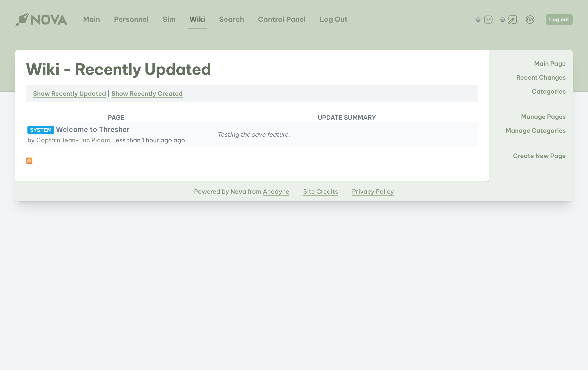This screenshot has width=588, height=370.
Task: Click Create New Page link
Action: pyautogui.click(x=539, y=156)
